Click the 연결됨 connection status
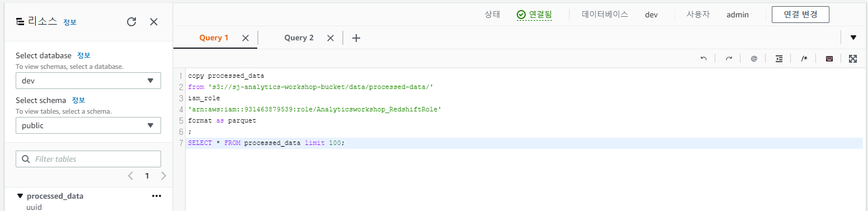Image resolution: width=868 pixels, height=211 pixels. pos(535,15)
